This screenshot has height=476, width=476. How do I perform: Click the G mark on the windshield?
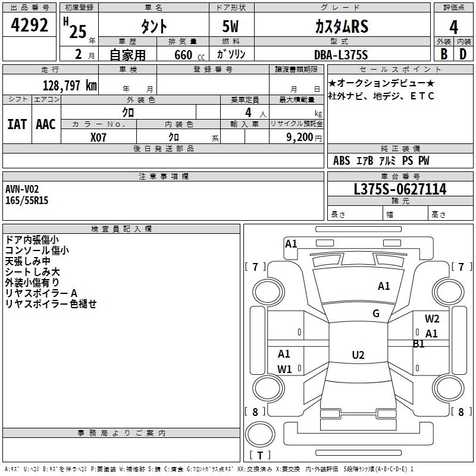tap(376, 314)
